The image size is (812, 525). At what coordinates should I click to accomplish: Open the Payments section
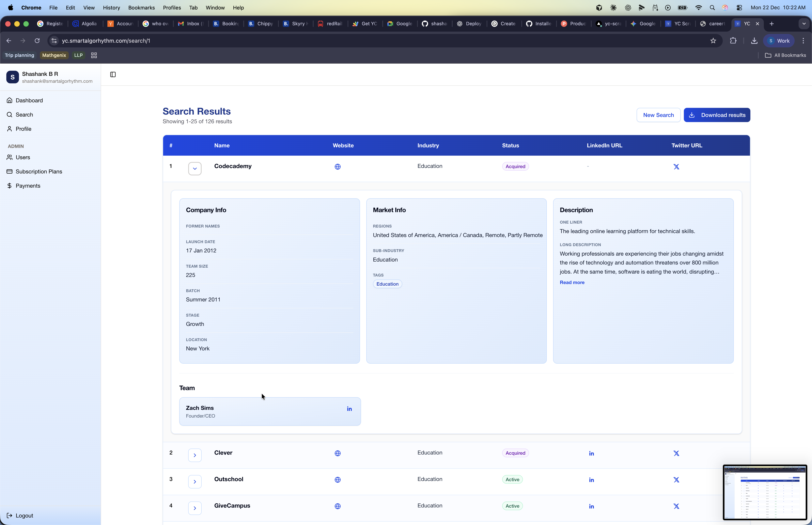(28, 186)
